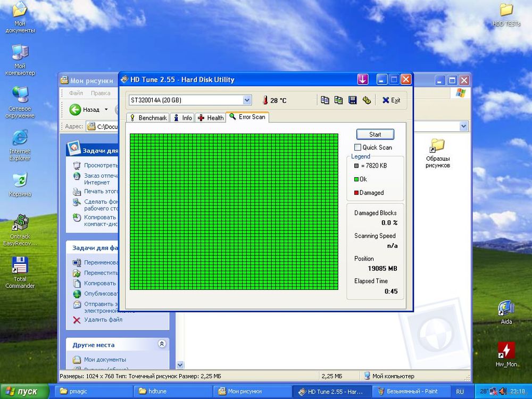The width and height of the screenshot is (532, 399).
Task: Open HD Tune options icon
Action: pyautogui.click(x=366, y=100)
